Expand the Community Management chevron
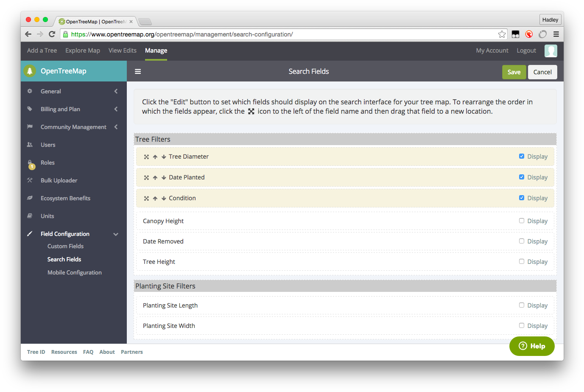584x392 pixels. (116, 127)
